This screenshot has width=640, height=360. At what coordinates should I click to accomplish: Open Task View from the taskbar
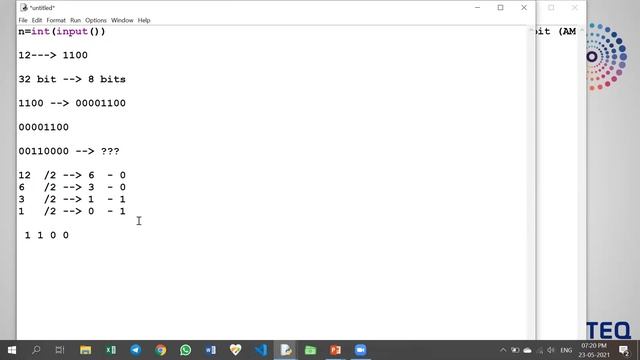[60, 350]
